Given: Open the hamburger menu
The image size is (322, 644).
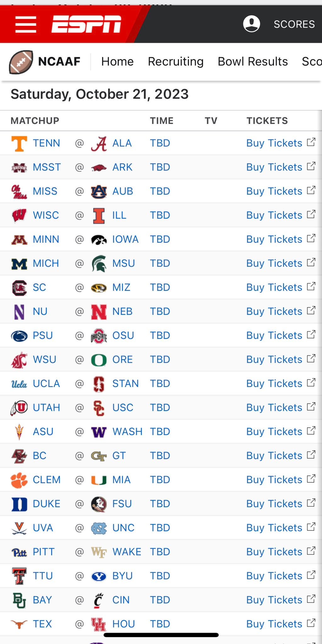Looking at the screenshot, I should (x=26, y=24).
